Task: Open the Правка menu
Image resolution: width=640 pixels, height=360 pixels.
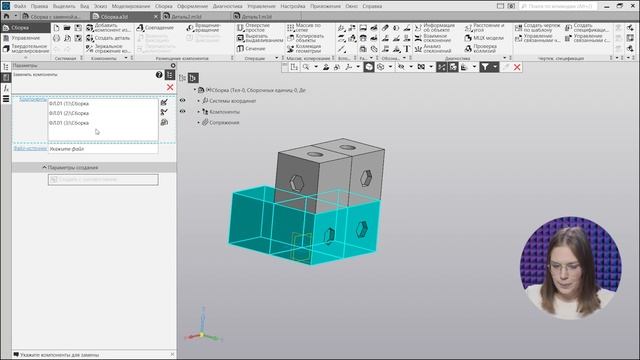Action: coord(39,6)
